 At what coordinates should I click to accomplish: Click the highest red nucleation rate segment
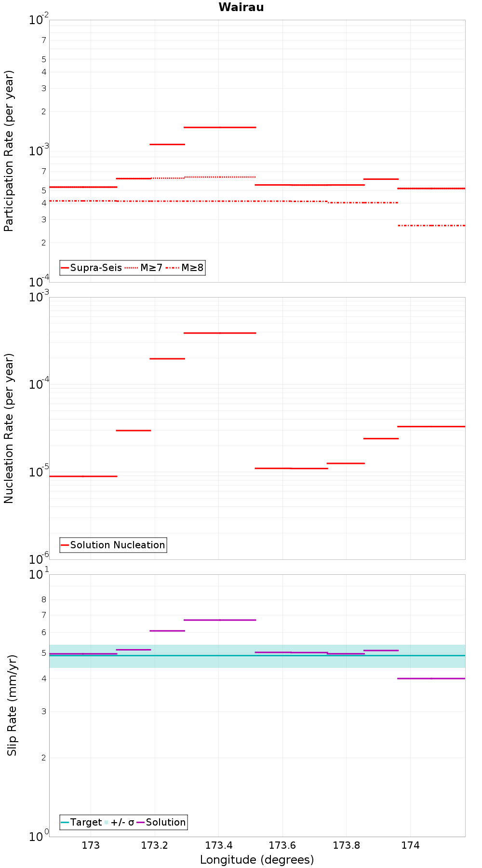coord(220,333)
